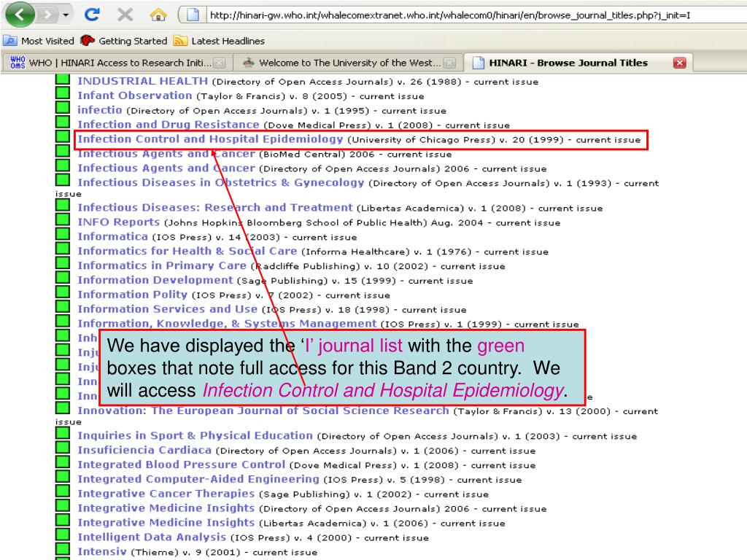Click green box beside Information Services and Use
This screenshot has height=560, width=747.
[63, 306]
